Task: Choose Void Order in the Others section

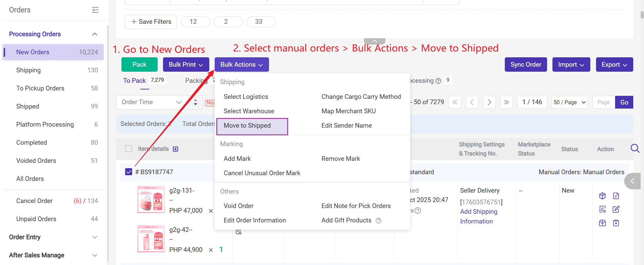Action: (x=238, y=206)
